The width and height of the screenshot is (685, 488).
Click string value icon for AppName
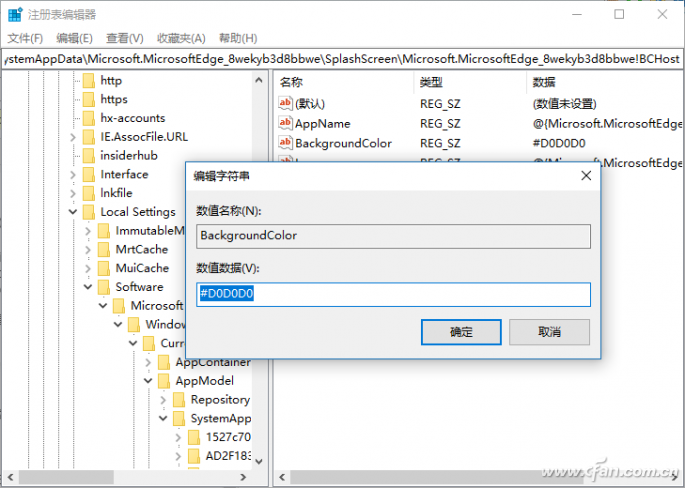(285, 123)
